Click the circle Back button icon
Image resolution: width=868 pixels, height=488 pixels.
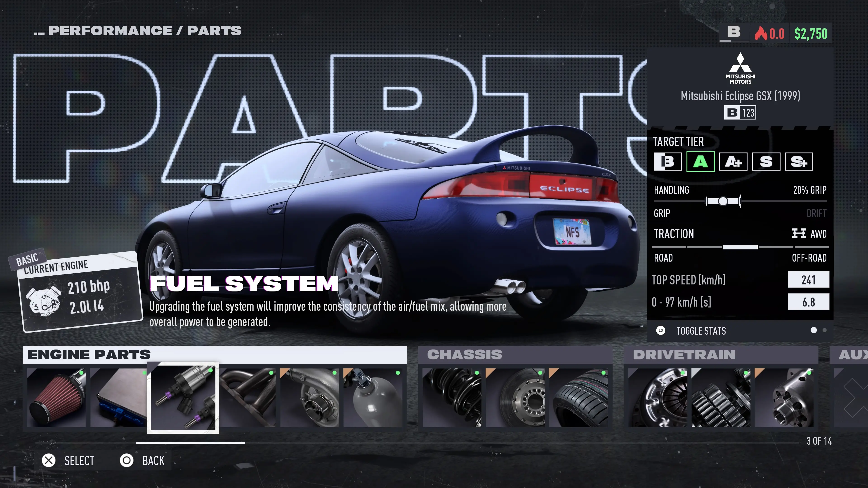[x=127, y=460]
